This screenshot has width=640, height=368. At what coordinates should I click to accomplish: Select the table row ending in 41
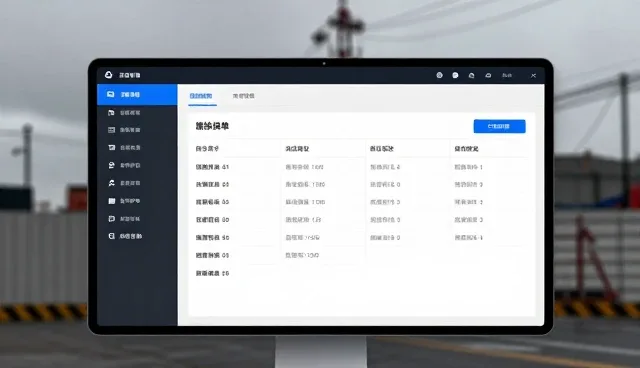coord(361,167)
